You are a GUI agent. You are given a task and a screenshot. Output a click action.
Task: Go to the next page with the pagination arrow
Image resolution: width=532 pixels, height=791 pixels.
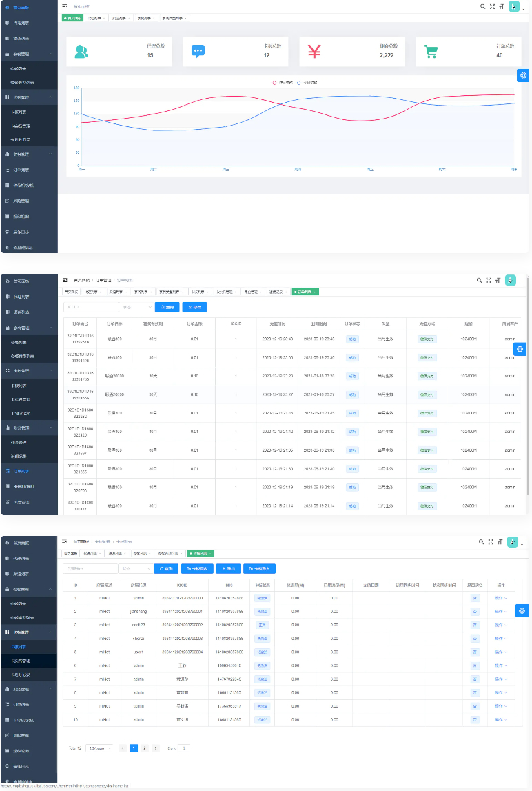(155, 748)
